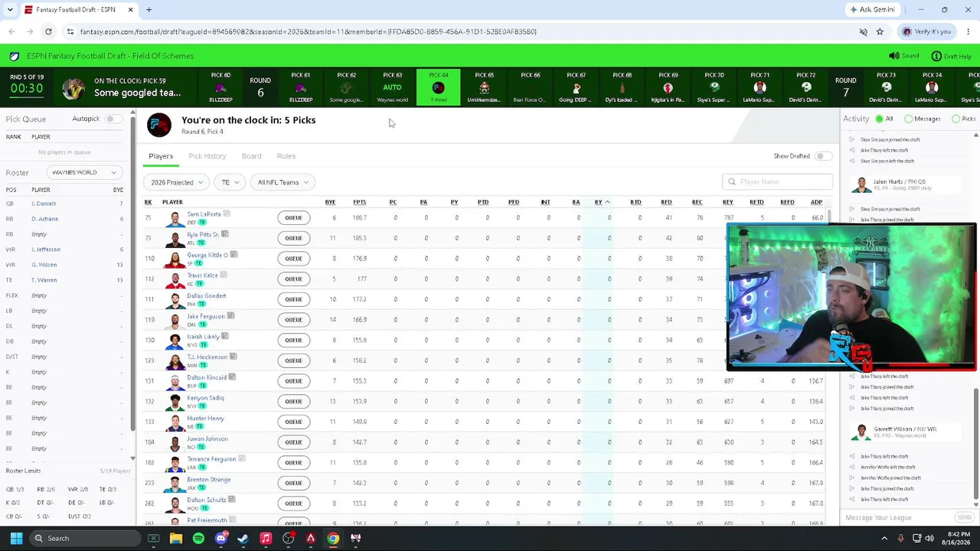Click the Sound speaker icon
Viewport: 980px width, 551px height.
[x=893, y=56]
